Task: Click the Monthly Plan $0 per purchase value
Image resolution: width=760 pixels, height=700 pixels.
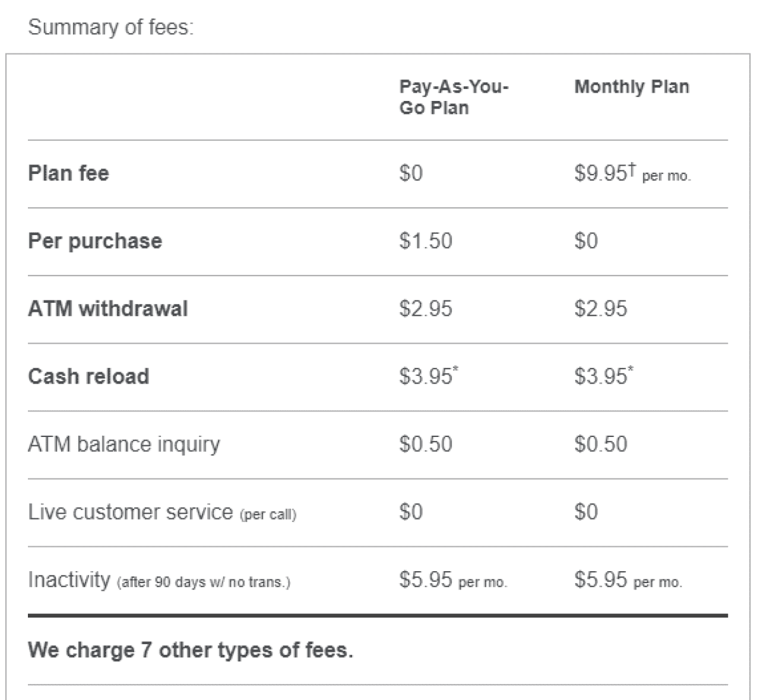Action: (x=586, y=241)
